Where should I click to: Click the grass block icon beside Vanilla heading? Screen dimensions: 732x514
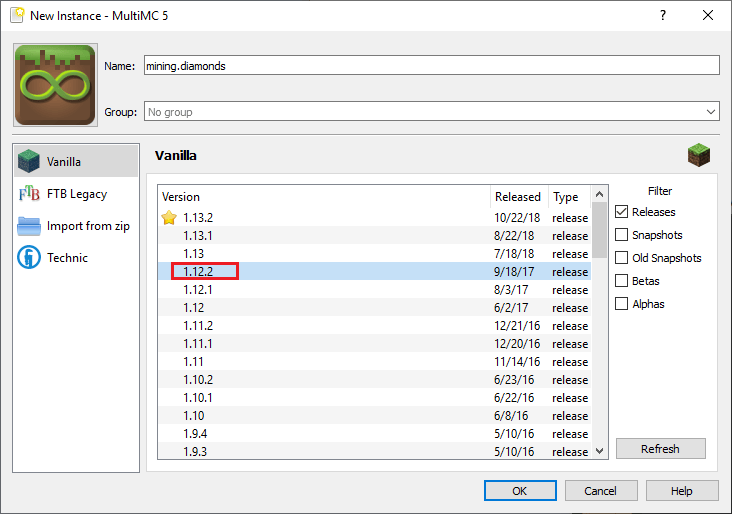click(x=698, y=155)
